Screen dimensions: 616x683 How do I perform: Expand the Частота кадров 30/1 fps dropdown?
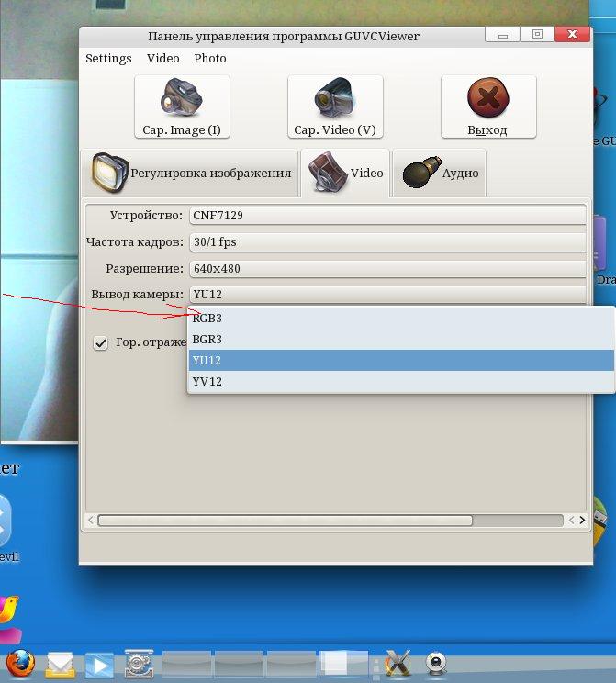[387, 242]
